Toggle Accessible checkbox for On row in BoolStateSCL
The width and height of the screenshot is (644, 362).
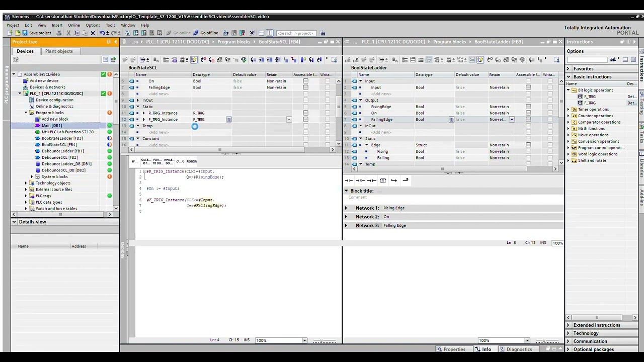click(305, 81)
